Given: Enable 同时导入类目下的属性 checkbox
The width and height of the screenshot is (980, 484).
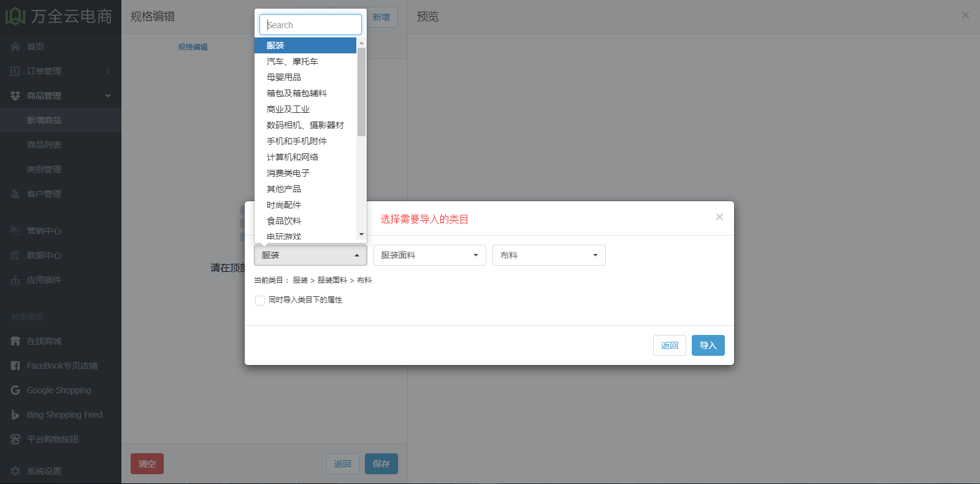Looking at the screenshot, I should click(x=260, y=301).
